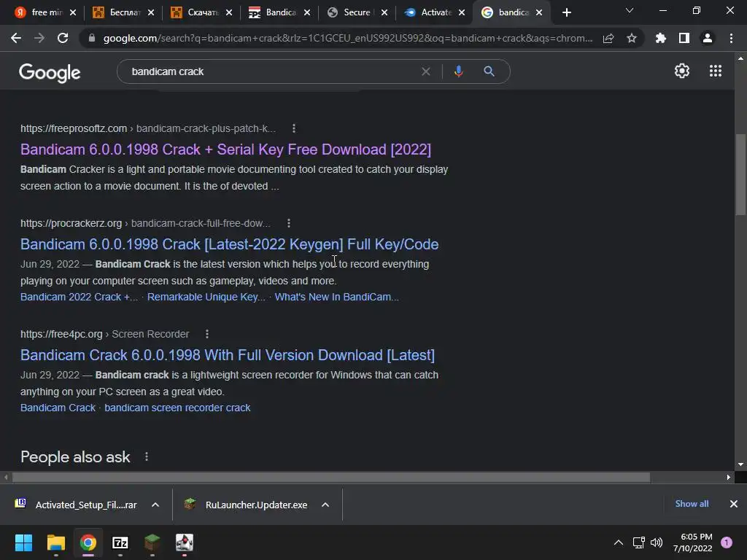Screen dimensions: 747x560
Task: Open 'Bandicam 2022 Crack +...' sitelink
Action: [79, 297]
